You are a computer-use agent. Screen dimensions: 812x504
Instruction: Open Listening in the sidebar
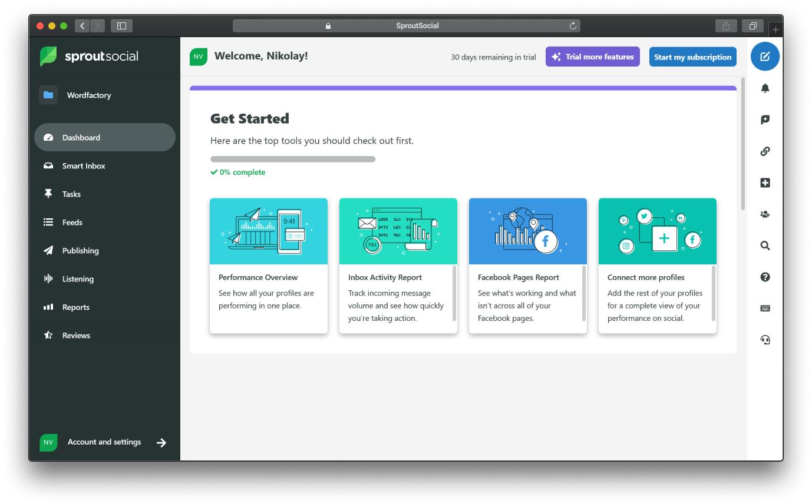(105, 278)
